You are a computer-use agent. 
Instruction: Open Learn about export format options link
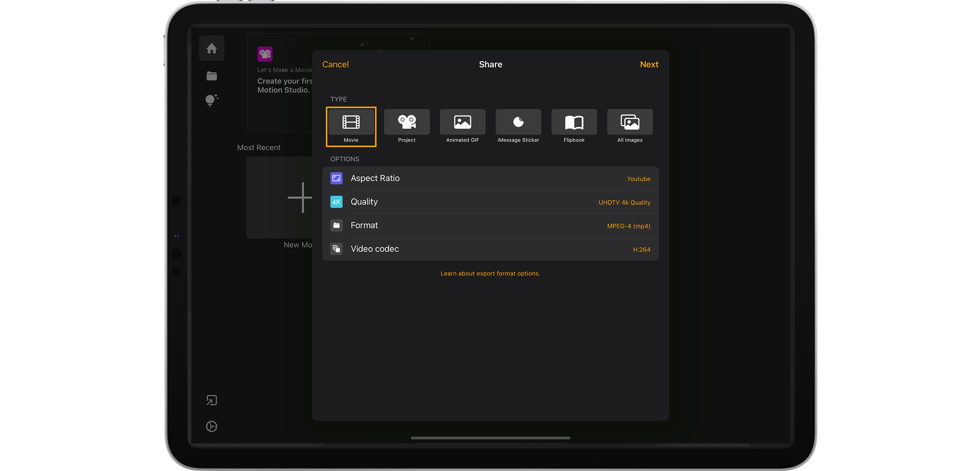[490, 273]
